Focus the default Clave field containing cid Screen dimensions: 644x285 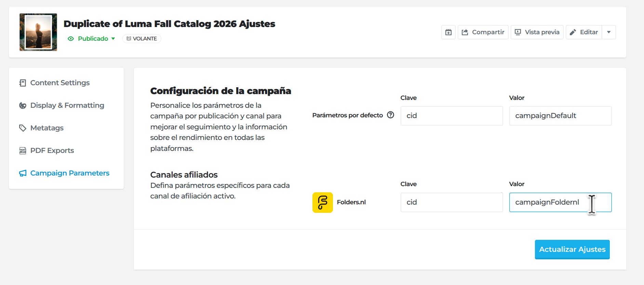tap(452, 116)
